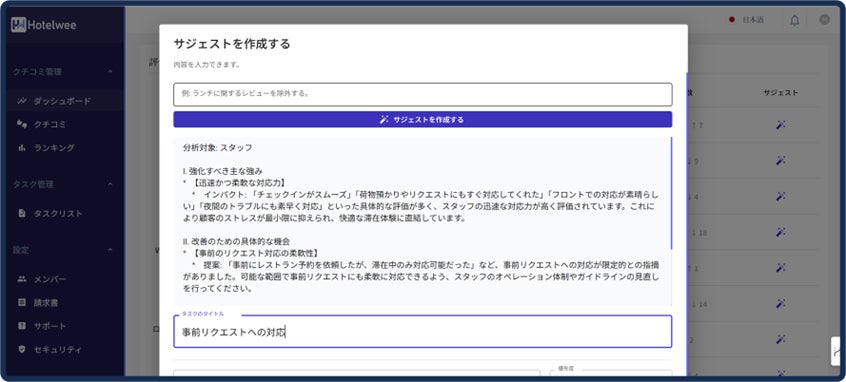Click the サジェスト column header
This screenshot has height=382, width=846.
click(x=780, y=93)
